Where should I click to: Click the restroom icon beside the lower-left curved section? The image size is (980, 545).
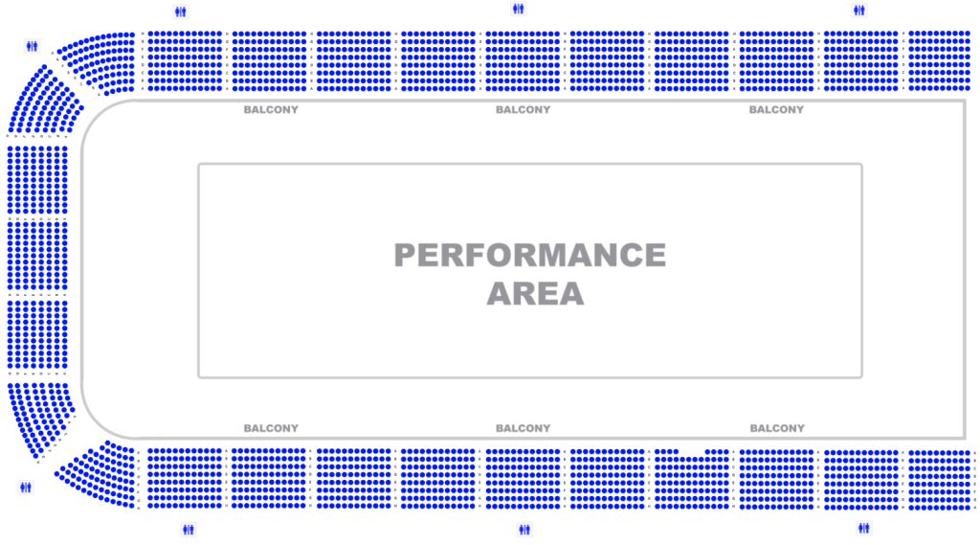(26, 488)
